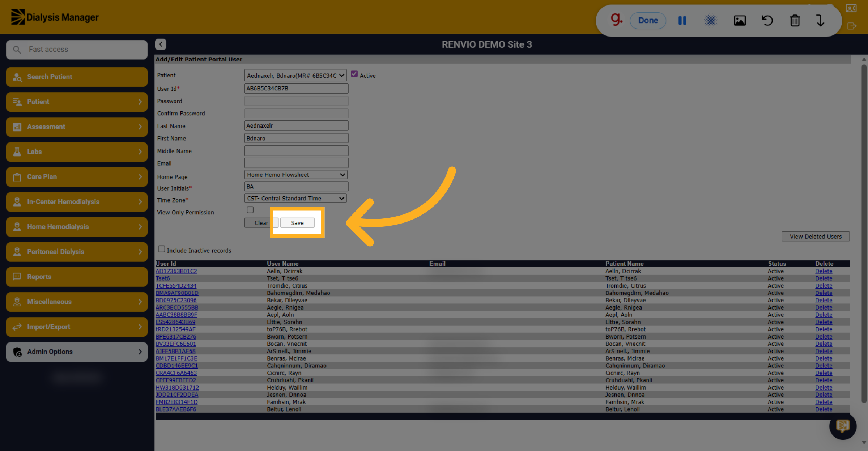The height and width of the screenshot is (451, 868).
Task: Expand the Home Hemodialysis menu
Action: pos(77,227)
